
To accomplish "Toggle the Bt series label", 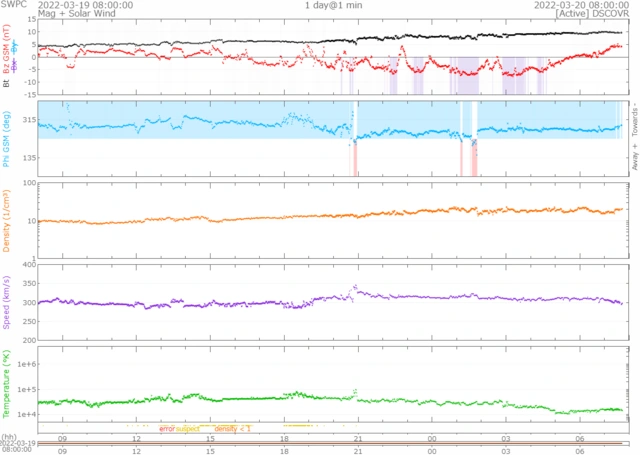I will pos(6,84).
